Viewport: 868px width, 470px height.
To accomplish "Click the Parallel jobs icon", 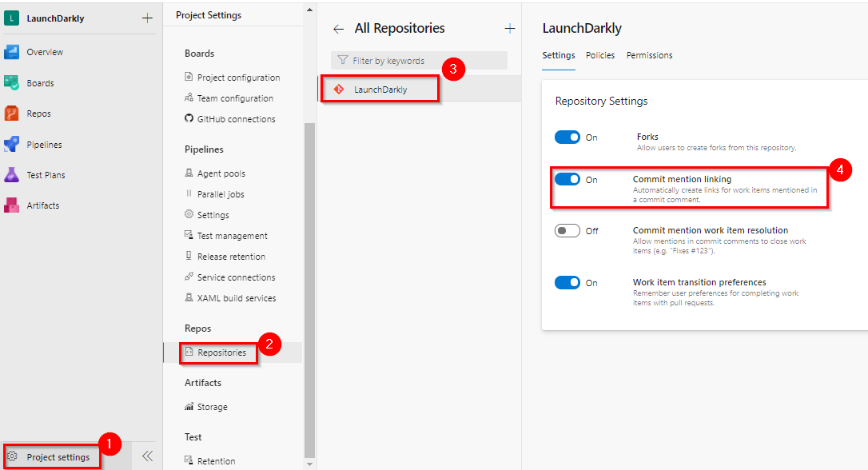I will pyautogui.click(x=189, y=193).
